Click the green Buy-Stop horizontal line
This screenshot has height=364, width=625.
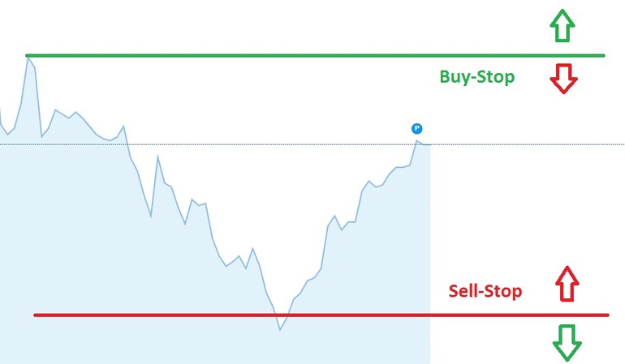coord(315,55)
